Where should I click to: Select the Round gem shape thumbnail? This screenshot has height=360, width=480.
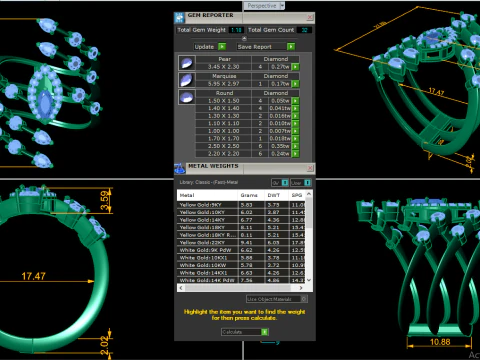pos(186,97)
